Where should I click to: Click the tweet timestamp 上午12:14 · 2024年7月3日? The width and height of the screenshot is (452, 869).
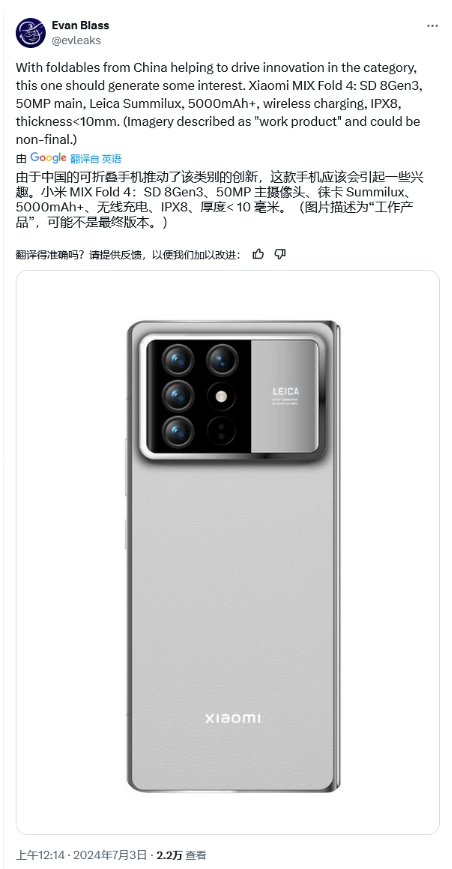[x=82, y=855]
